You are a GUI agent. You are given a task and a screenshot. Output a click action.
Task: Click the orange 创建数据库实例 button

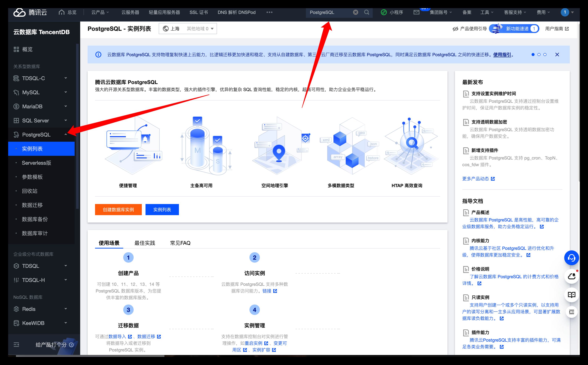click(118, 210)
